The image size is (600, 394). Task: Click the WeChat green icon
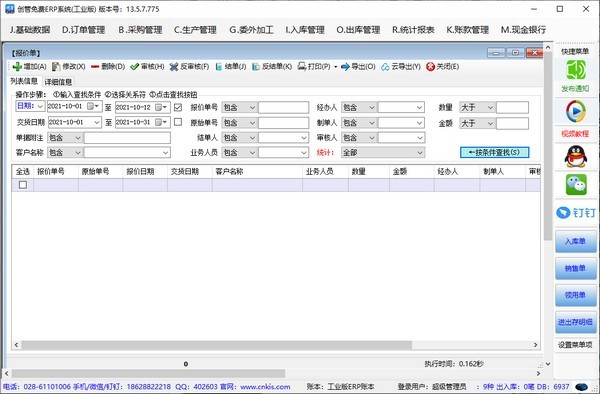click(576, 184)
